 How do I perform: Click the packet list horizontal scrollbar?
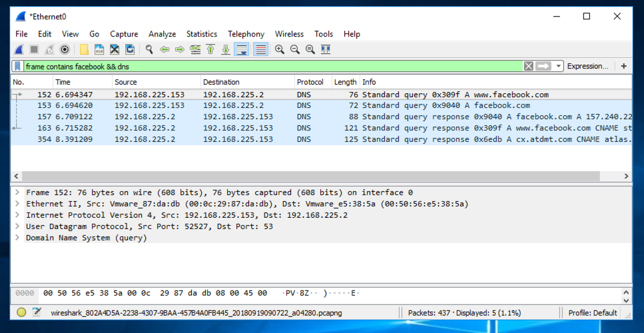311,176
